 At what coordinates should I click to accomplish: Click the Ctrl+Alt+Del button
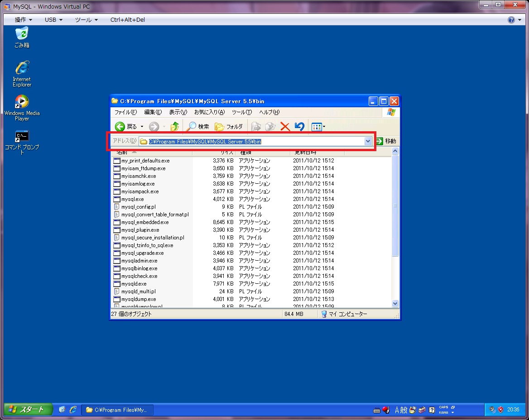tap(128, 20)
